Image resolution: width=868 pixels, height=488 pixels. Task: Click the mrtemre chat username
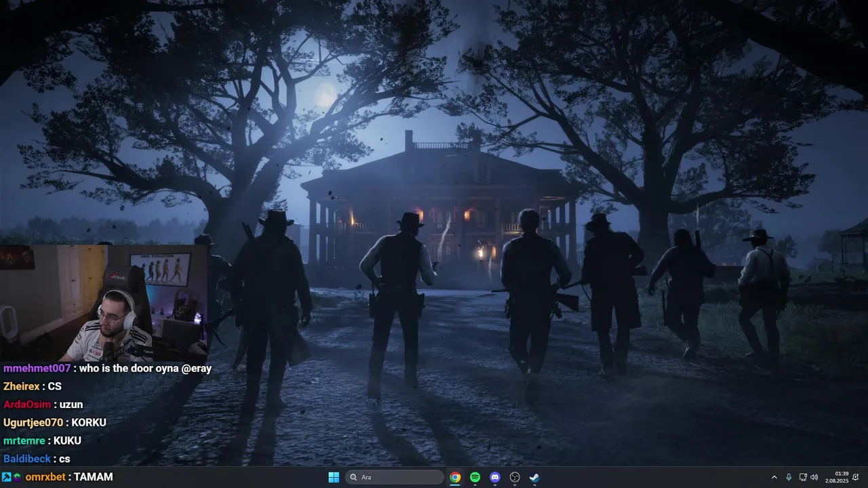click(24, 441)
